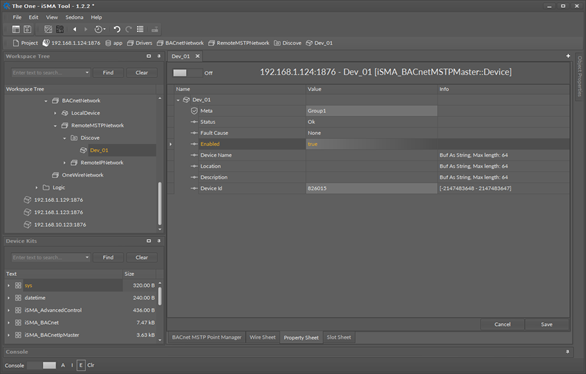Expand the Logic folder in Workspace Tree
Image resolution: width=586 pixels, height=374 pixels.
(x=37, y=188)
